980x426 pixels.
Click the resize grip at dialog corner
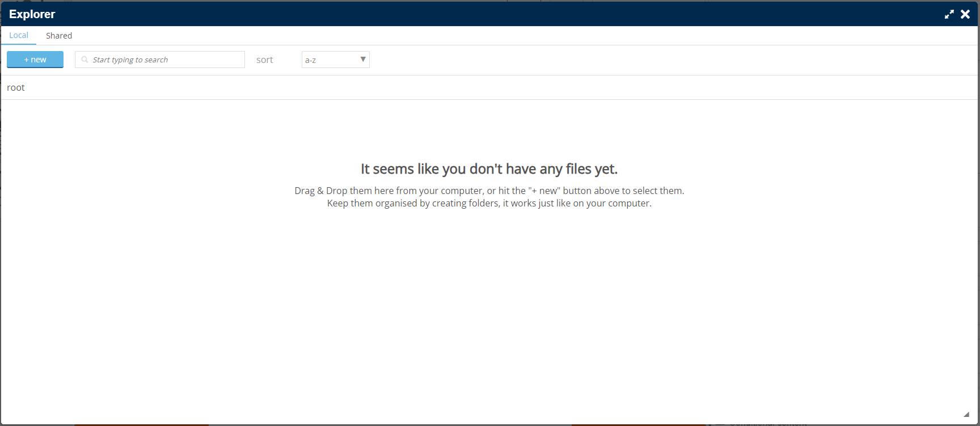tap(966, 414)
